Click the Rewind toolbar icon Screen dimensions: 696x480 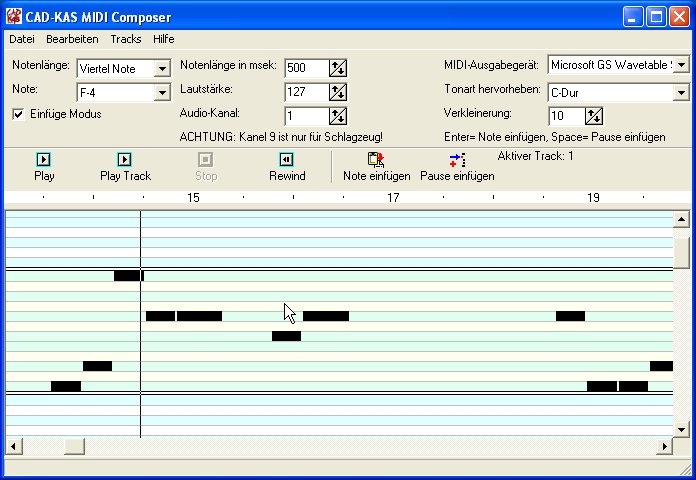coord(286,159)
